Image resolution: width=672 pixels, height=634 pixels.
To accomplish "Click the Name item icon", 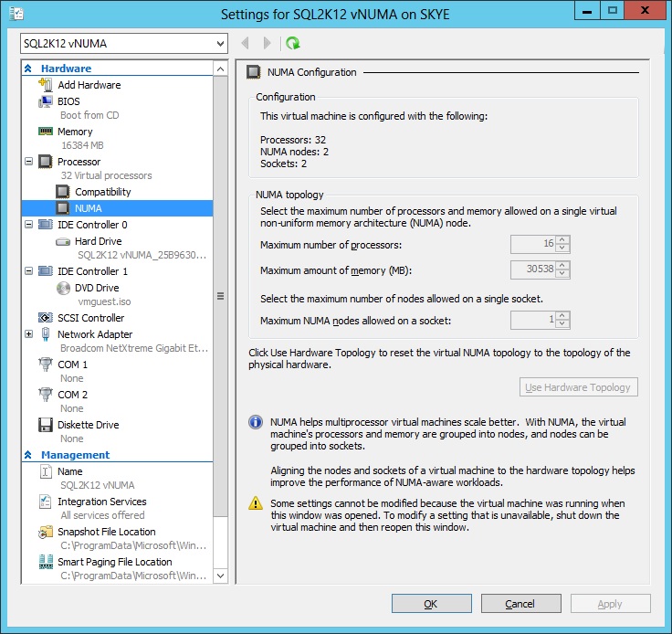I will coord(46,471).
